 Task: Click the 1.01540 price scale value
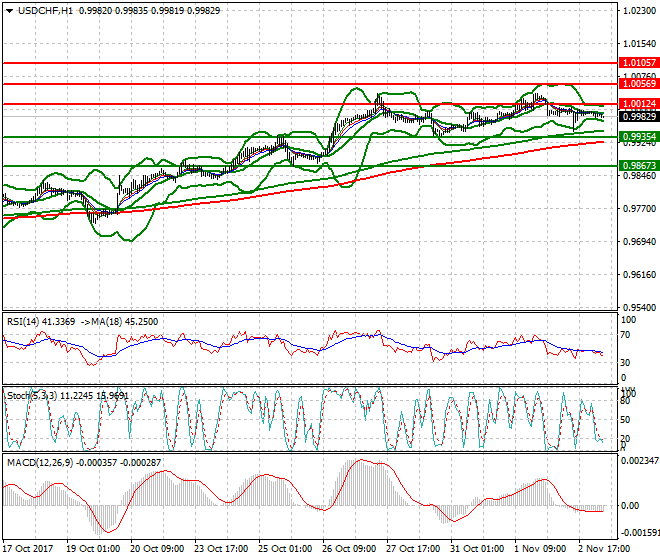pyautogui.click(x=639, y=44)
